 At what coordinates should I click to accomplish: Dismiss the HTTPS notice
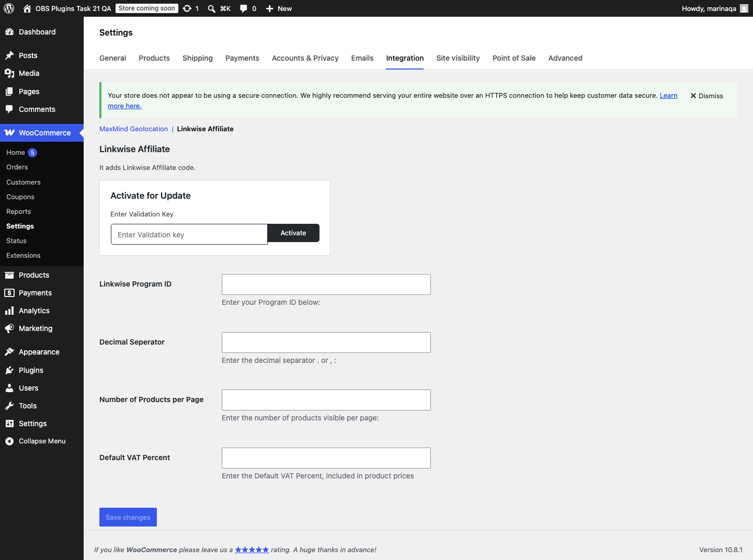[706, 96]
